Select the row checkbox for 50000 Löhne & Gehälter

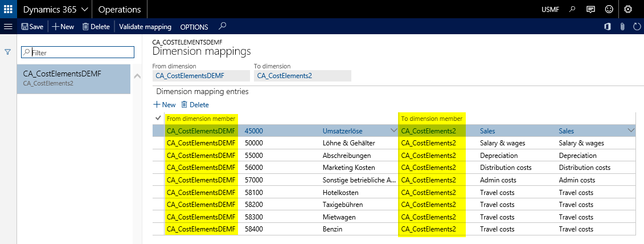pyautogui.click(x=158, y=143)
